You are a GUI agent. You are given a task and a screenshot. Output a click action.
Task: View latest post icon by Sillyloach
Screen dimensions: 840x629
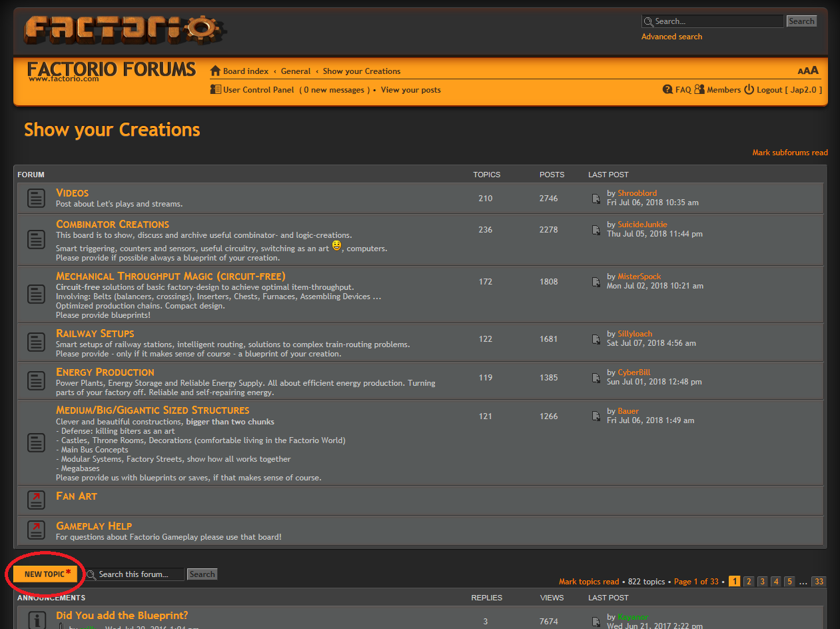[597, 339]
